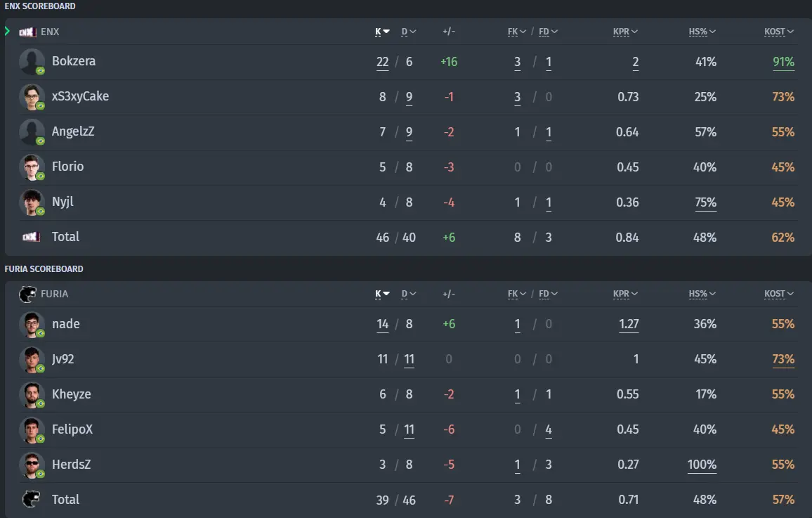Click the ENX logo beside Total row
This screenshot has height=518, width=812.
click(31, 237)
